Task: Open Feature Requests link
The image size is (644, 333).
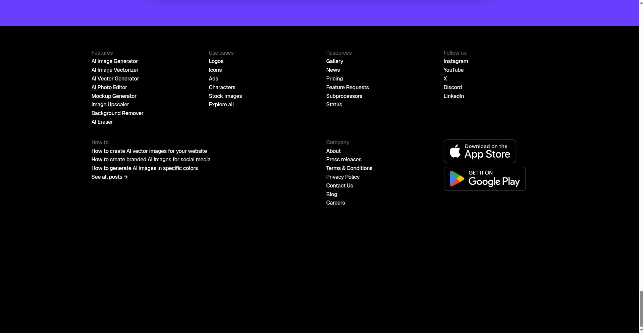Action: [347, 88]
